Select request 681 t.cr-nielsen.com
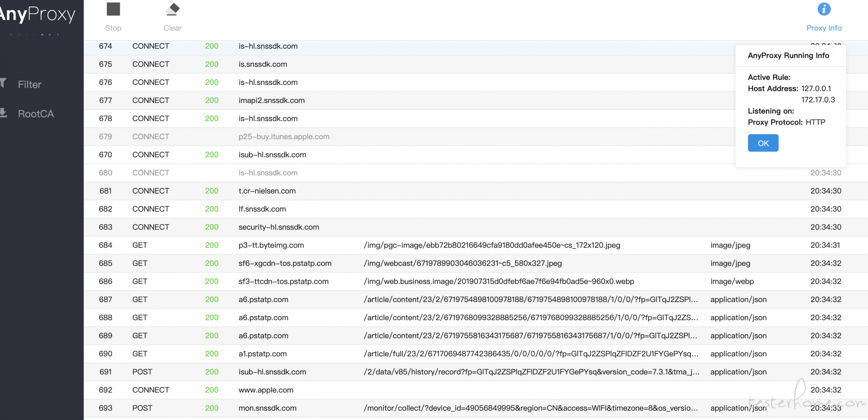 tap(476, 191)
